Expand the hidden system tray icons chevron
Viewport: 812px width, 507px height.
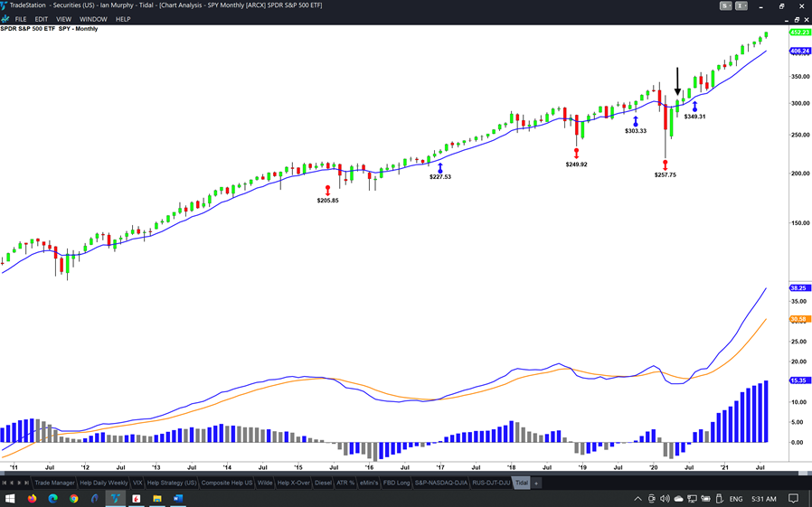[x=637, y=499]
